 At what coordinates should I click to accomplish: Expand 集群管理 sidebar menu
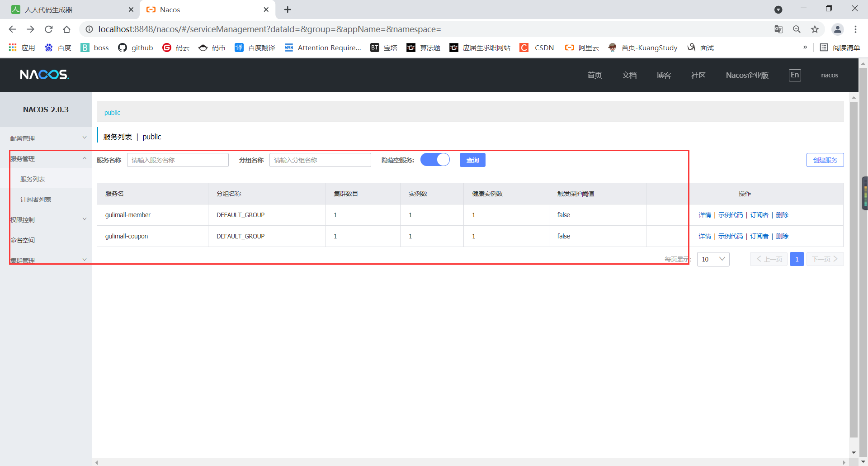[x=46, y=260]
